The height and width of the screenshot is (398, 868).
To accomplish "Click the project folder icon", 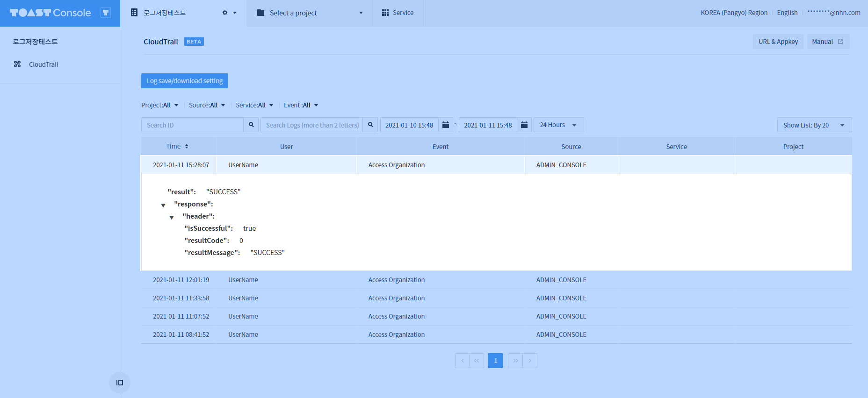I will point(260,13).
